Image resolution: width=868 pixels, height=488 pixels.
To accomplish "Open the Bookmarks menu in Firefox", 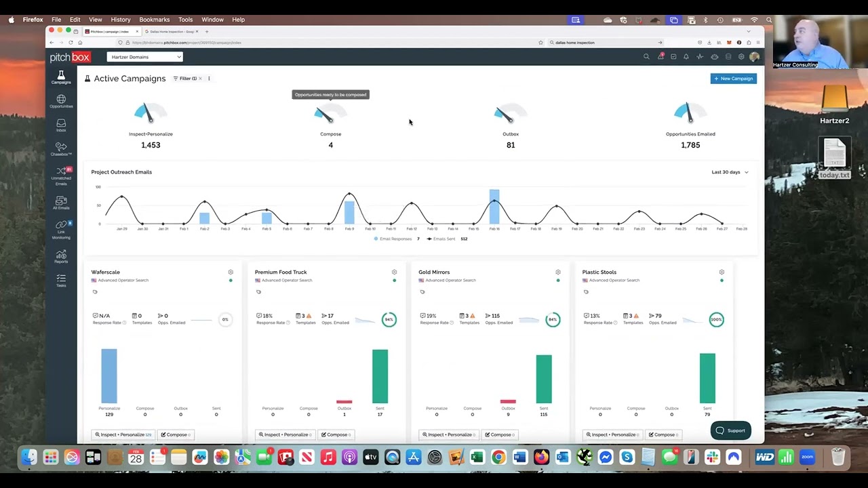I will click(x=155, y=20).
